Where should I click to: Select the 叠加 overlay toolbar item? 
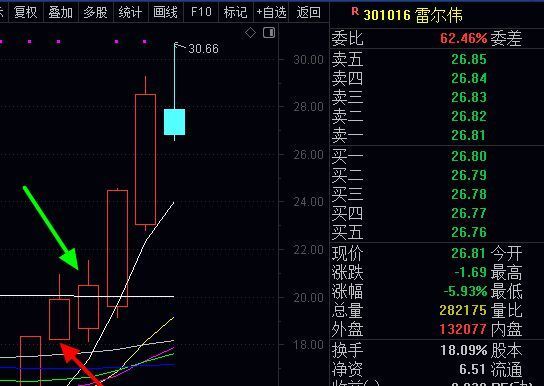point(61,12)
